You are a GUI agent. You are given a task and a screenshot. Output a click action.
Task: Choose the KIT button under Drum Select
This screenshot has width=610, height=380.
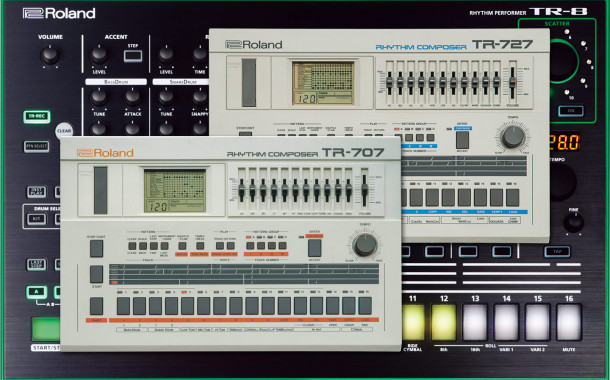(x=37, y=219)
